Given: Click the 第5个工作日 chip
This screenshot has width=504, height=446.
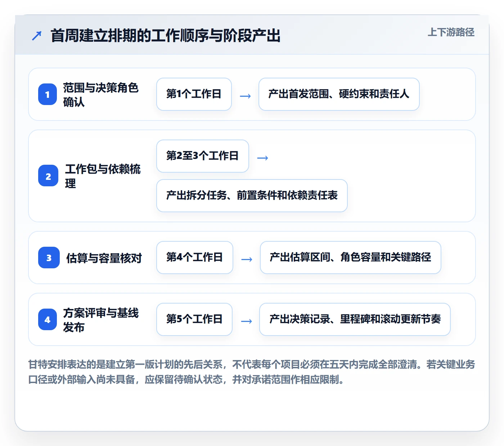Looking at the screenshot, I should point(194,319).
